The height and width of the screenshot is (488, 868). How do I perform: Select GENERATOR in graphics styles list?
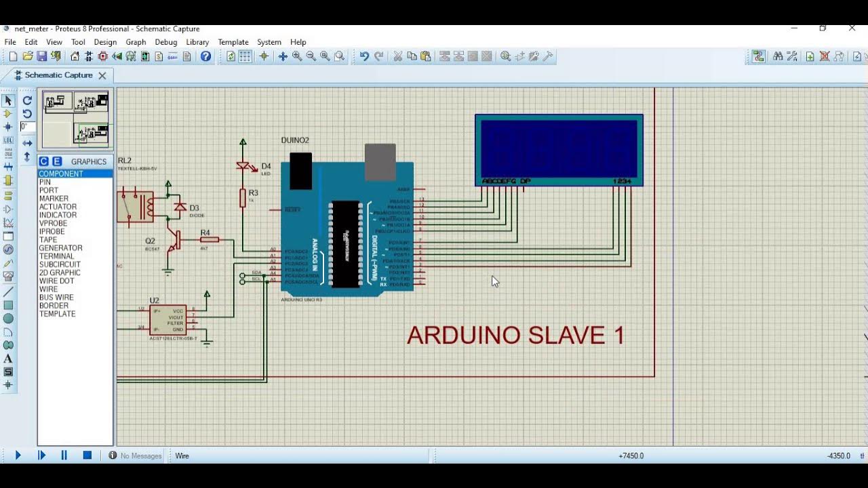pyautogui.click(x=75, y=248)
